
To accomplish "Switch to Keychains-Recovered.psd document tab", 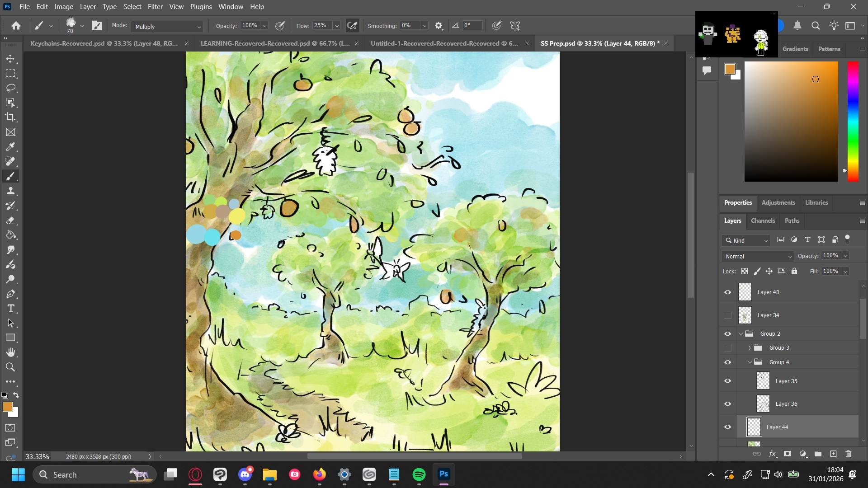I will tap(104, 43).
